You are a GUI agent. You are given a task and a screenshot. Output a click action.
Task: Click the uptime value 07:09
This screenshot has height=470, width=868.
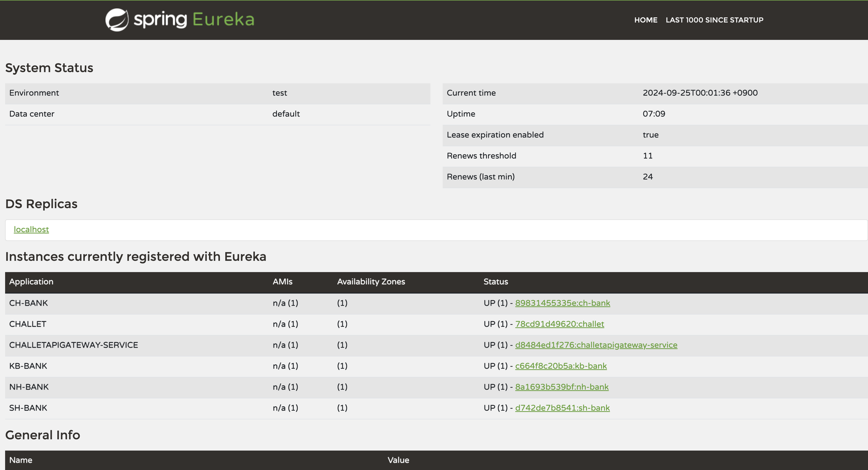click(x=654, y=114)
